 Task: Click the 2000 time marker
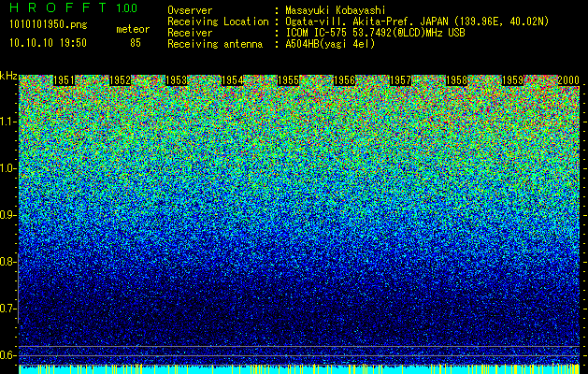(x=568, y=80)
